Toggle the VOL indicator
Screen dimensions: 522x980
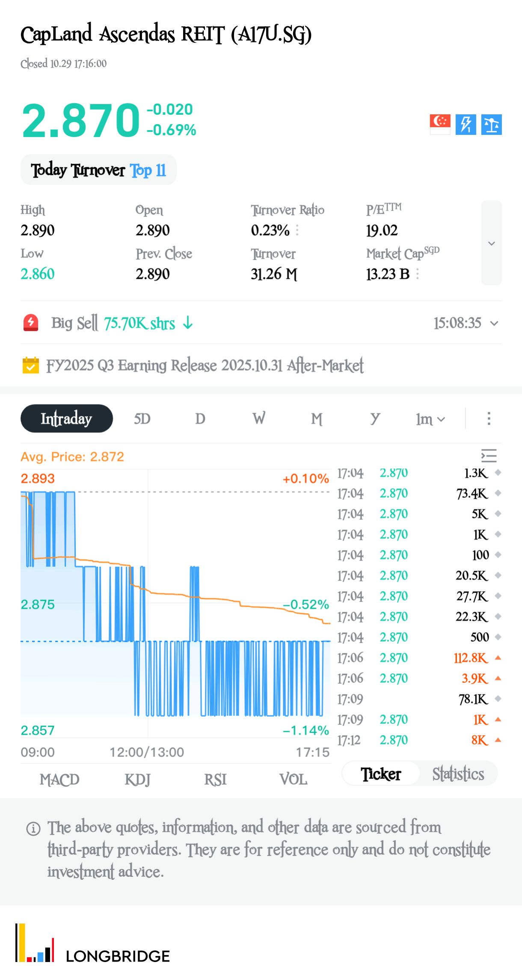click(x=293, y=779)
